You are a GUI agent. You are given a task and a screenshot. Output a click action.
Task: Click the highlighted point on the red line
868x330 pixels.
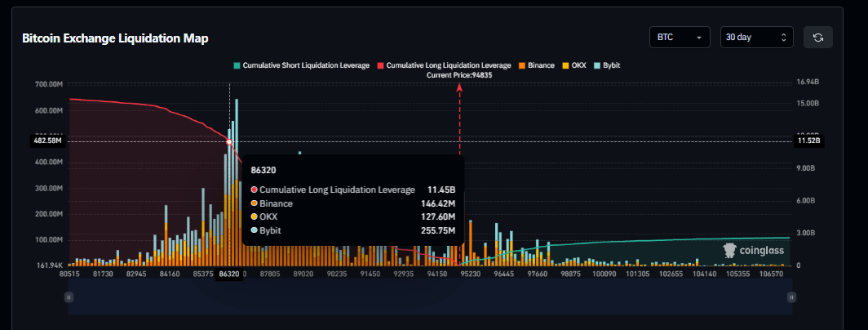pyautogui.click(x=229, y=142)
